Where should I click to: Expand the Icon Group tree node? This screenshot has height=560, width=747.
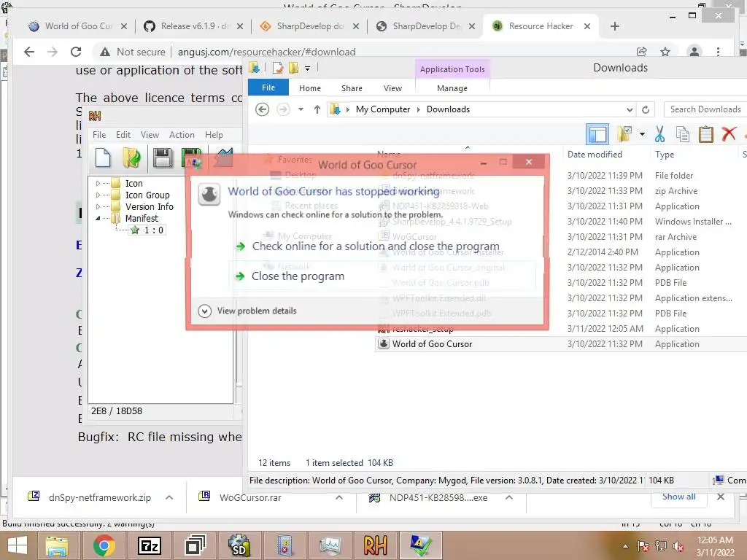tap(98, 195)
